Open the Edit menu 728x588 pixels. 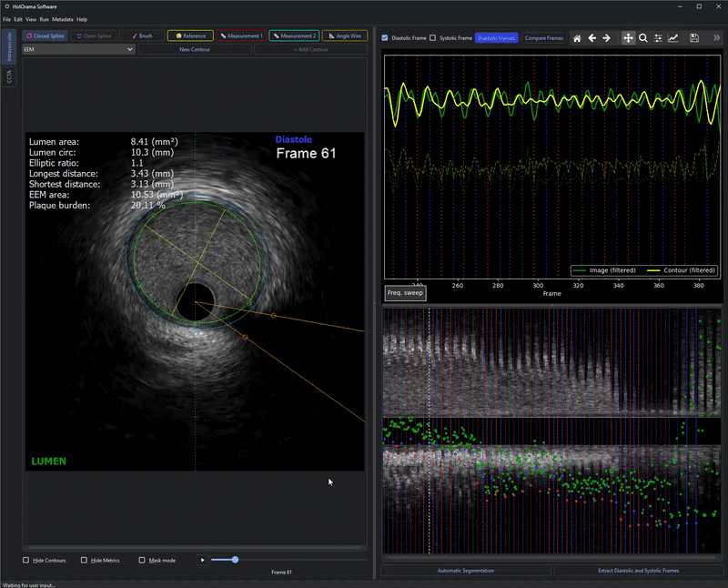click(x=18, y=19)
